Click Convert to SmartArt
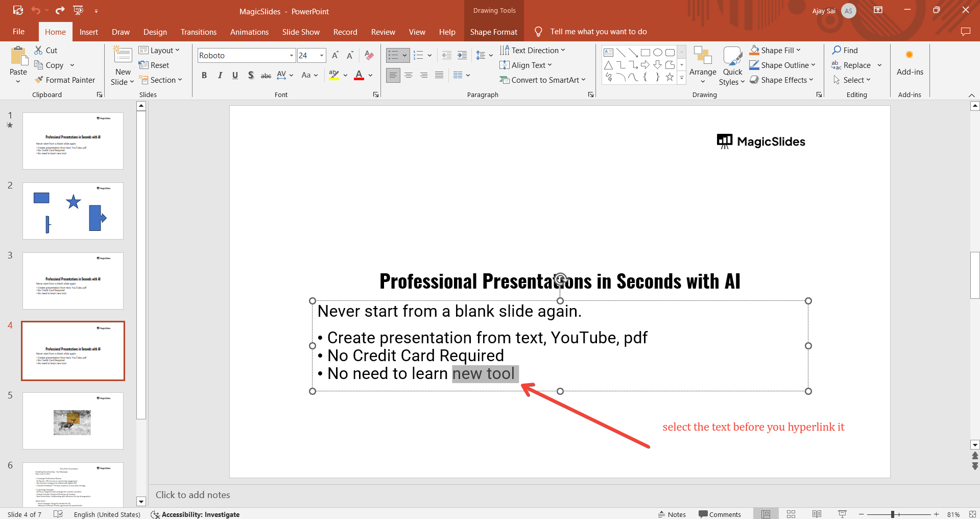The height and width of the screenshot is (519, 980). coord(542,80)
